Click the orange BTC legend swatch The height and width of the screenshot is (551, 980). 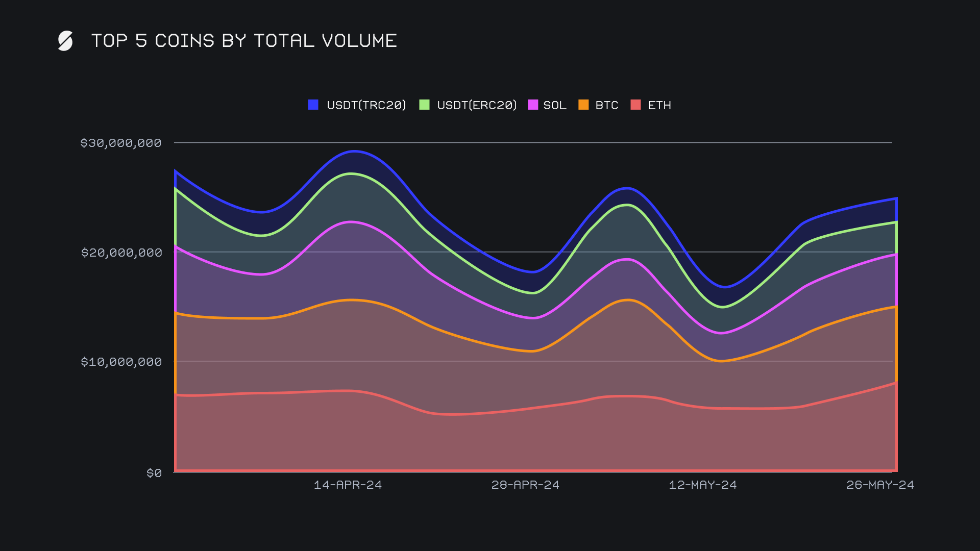583,105
